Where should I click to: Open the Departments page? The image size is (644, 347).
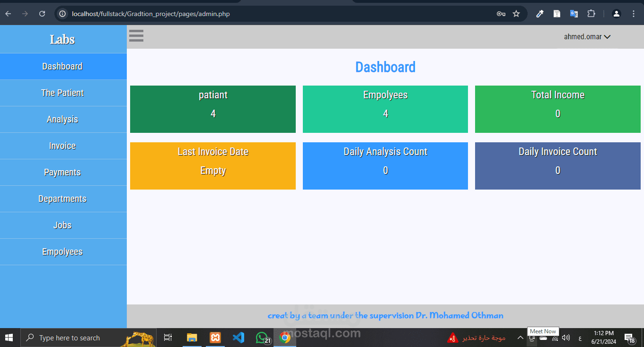(x=62, y=199)
